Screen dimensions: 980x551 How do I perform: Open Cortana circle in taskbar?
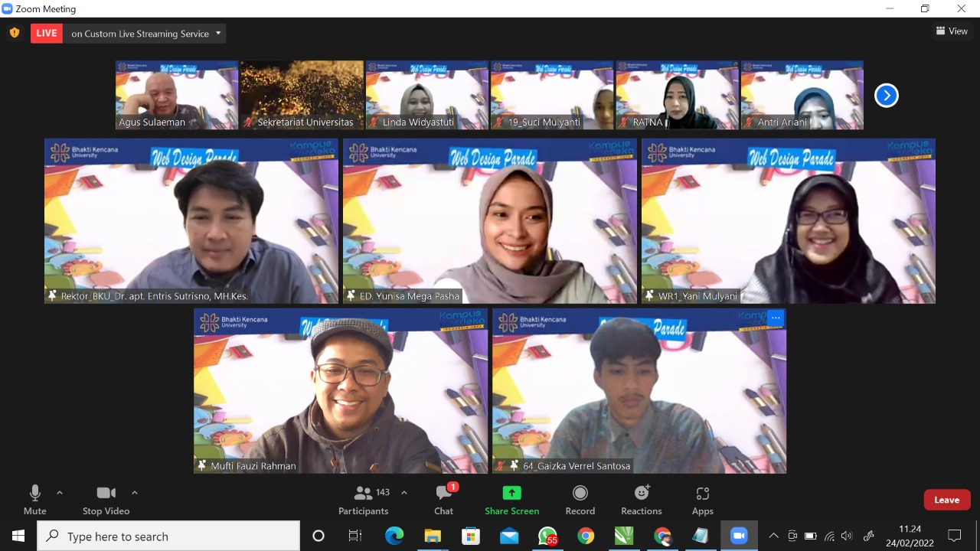click(x=318, y=536)
